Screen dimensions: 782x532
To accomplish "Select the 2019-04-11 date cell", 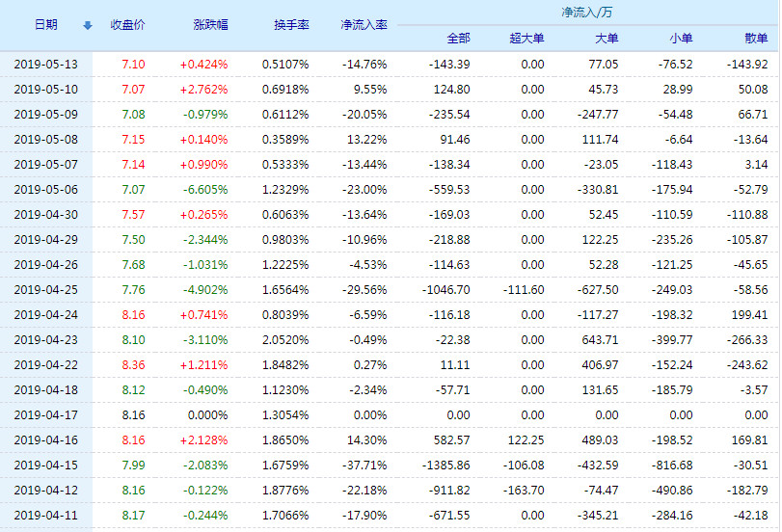I will [x=45, y=516].
